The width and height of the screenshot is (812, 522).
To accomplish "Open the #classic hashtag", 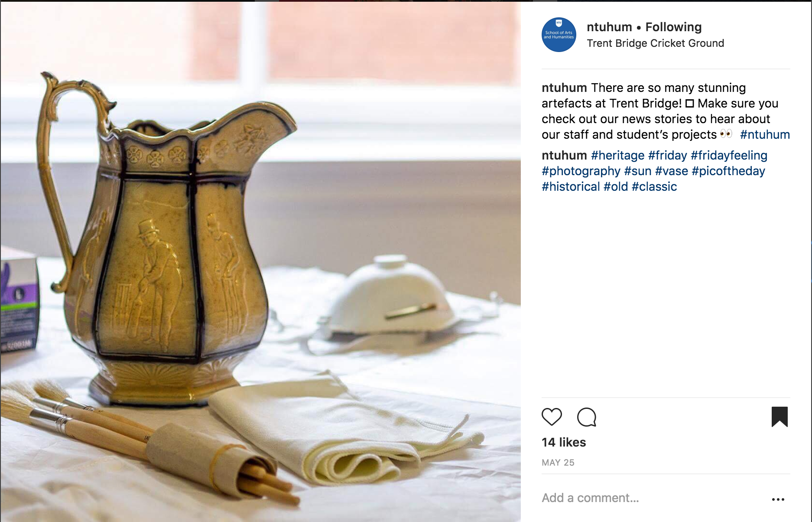I will (x=654, y=186).
